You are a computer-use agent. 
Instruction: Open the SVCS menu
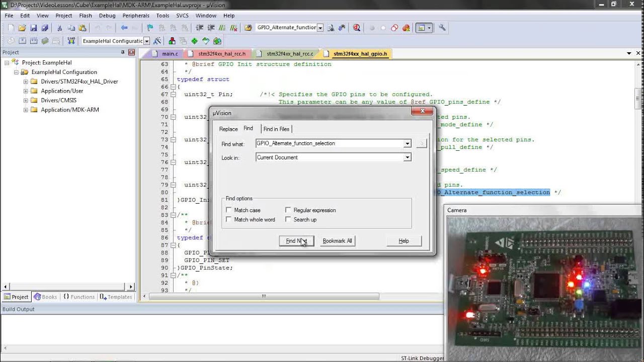click(182, 16)
